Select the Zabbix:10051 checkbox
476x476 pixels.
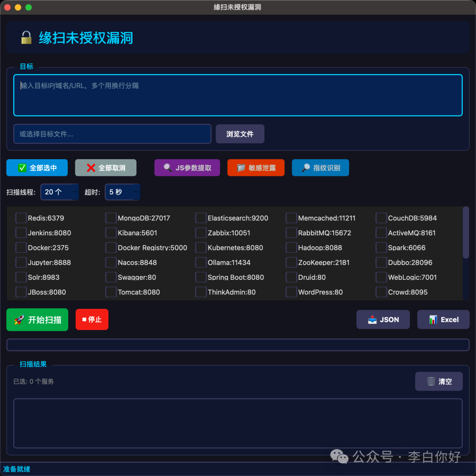pos(201,233)
